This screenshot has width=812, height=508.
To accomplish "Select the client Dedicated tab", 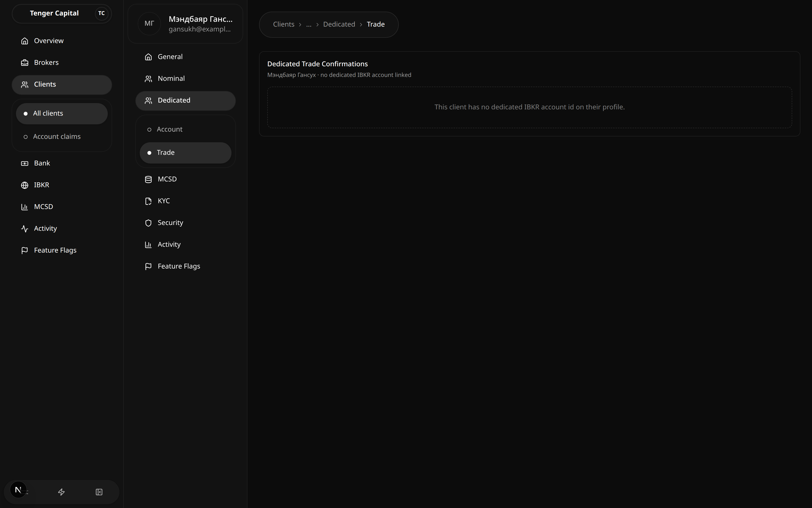I will (x=186, y=100).
